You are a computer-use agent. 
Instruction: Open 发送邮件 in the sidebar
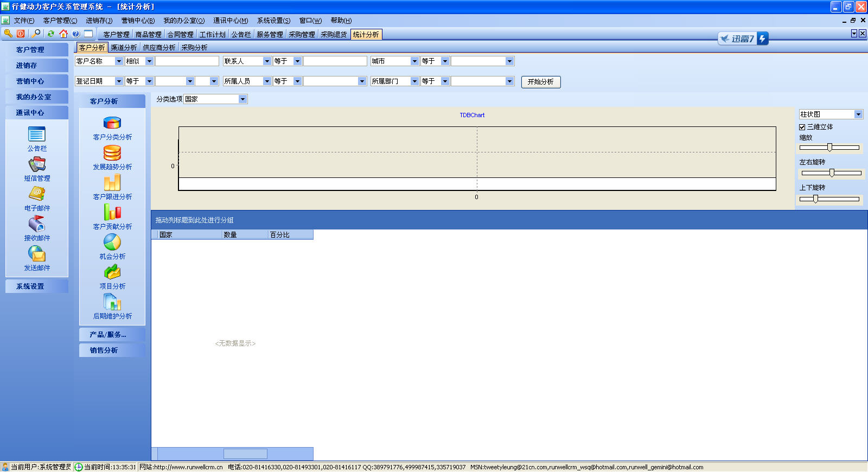click(x=37, y=258)
